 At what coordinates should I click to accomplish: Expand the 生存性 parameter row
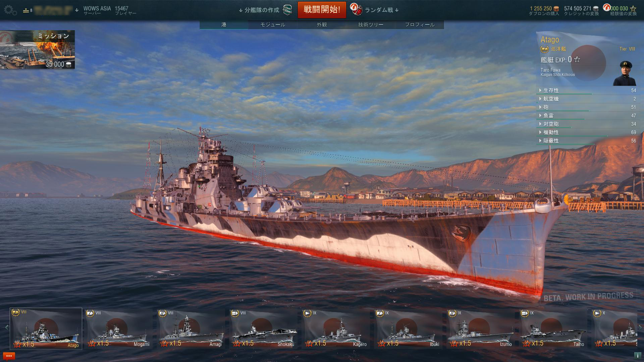pyautogui.click(x=588, y=90)
